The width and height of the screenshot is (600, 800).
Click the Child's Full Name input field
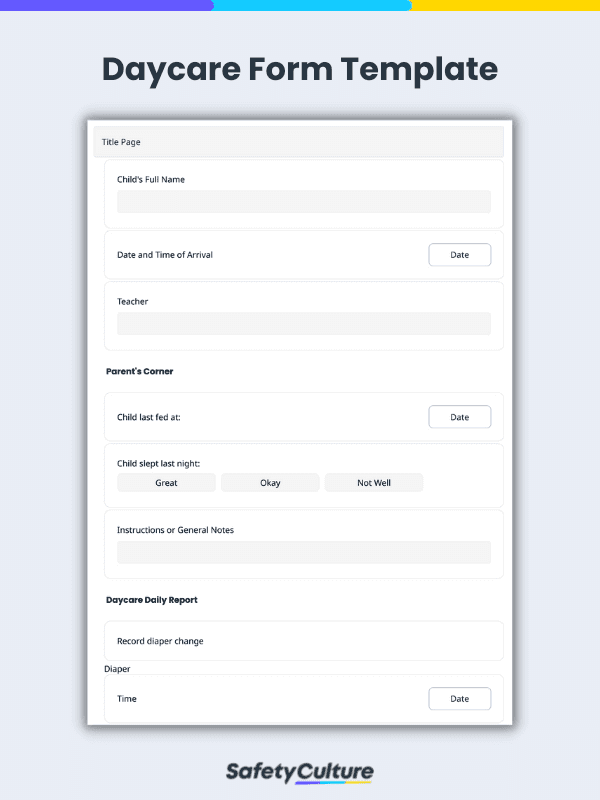[x=304, y=202]
